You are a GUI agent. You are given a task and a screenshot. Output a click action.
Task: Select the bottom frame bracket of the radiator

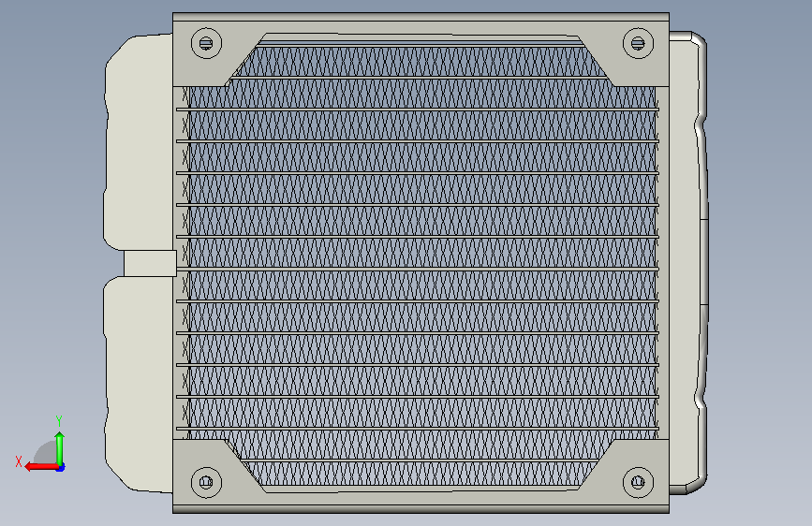coord(421,501)
